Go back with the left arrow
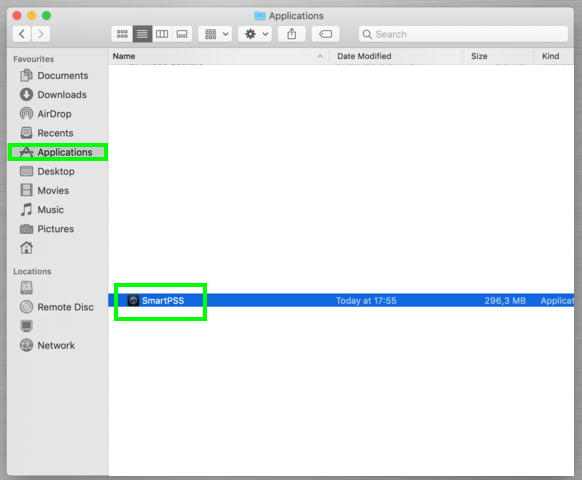This screenshot has height=480, width=582. point(22,34)
